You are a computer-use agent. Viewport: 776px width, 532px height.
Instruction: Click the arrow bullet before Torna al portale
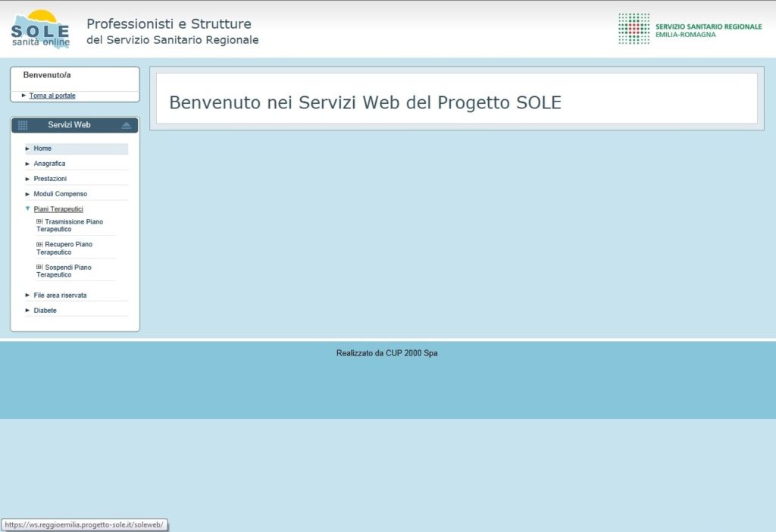(24, 95)
